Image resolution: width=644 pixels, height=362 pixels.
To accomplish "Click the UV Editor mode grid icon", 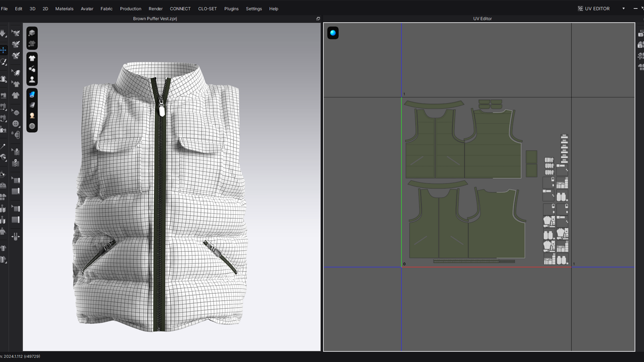I will [580, 9].
